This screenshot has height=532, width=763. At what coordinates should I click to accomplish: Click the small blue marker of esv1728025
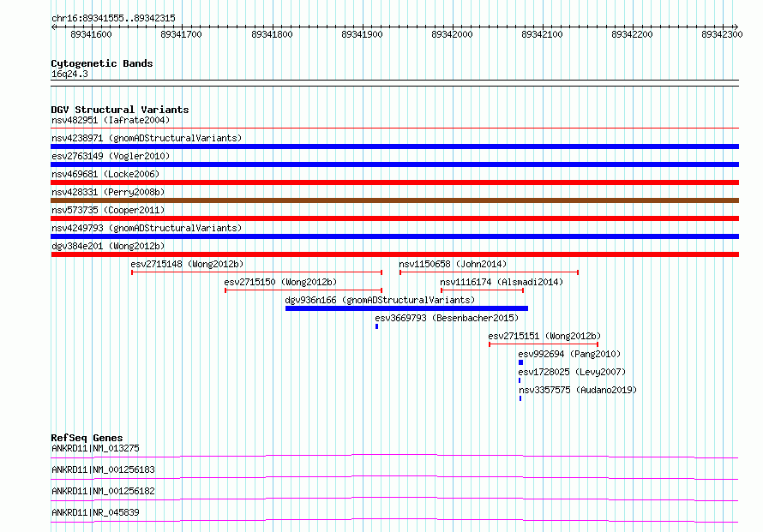pyautogui.click(x=520, y=380)
